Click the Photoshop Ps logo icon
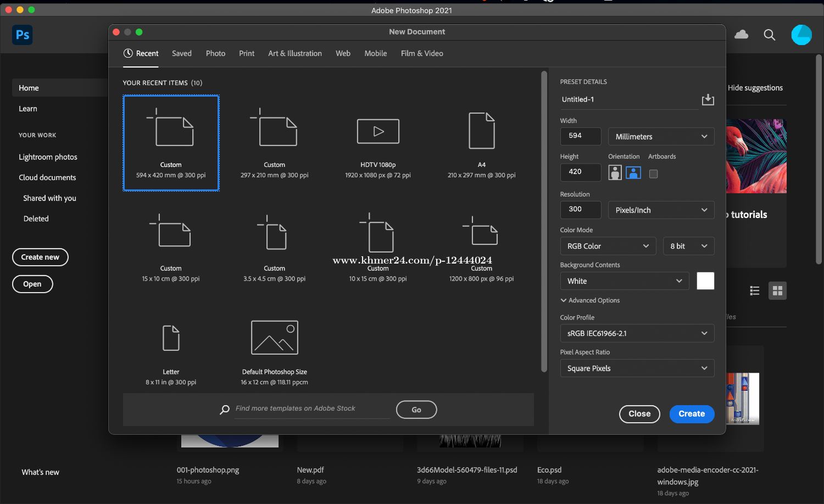 (22, 35)
